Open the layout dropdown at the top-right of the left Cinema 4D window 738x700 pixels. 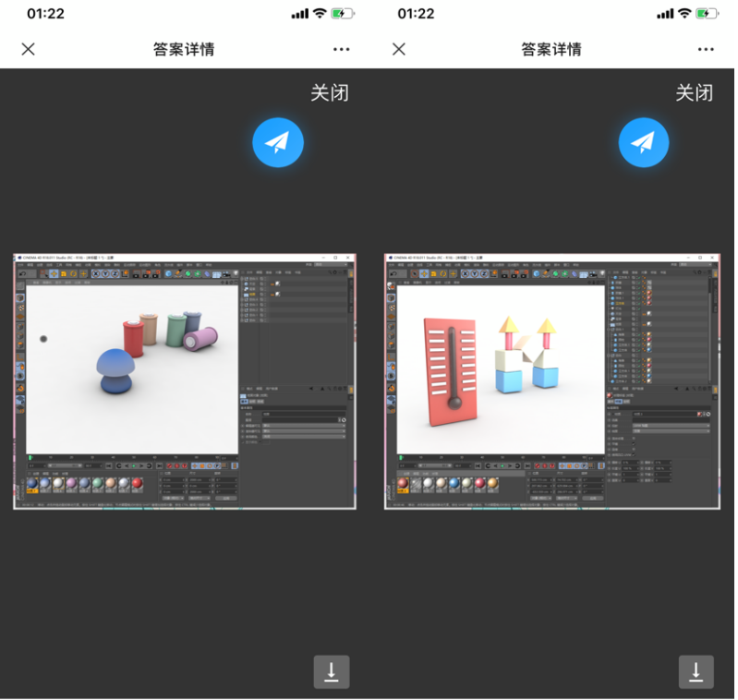pyautogui.click(x=331, y=265)
